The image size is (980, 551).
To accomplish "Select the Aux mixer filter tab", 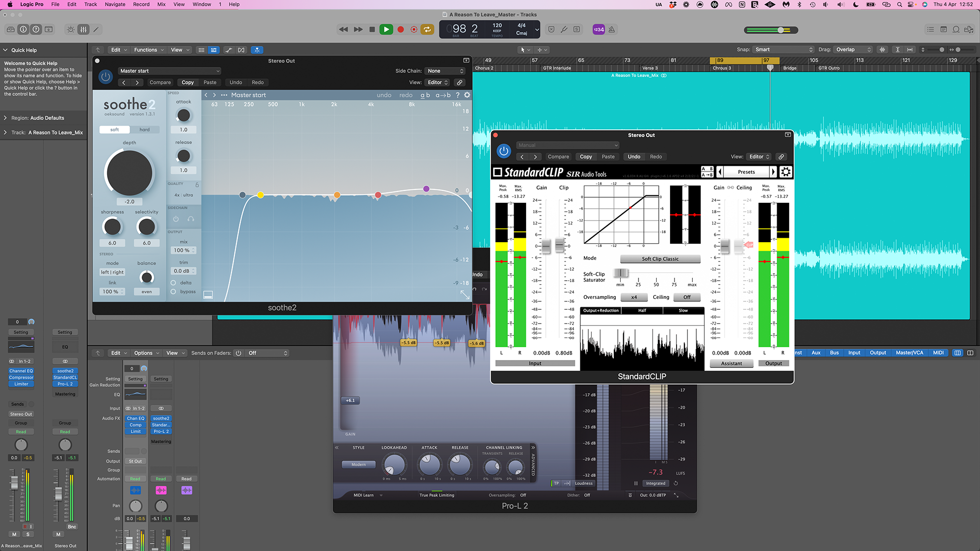I will tap(816, 353).
